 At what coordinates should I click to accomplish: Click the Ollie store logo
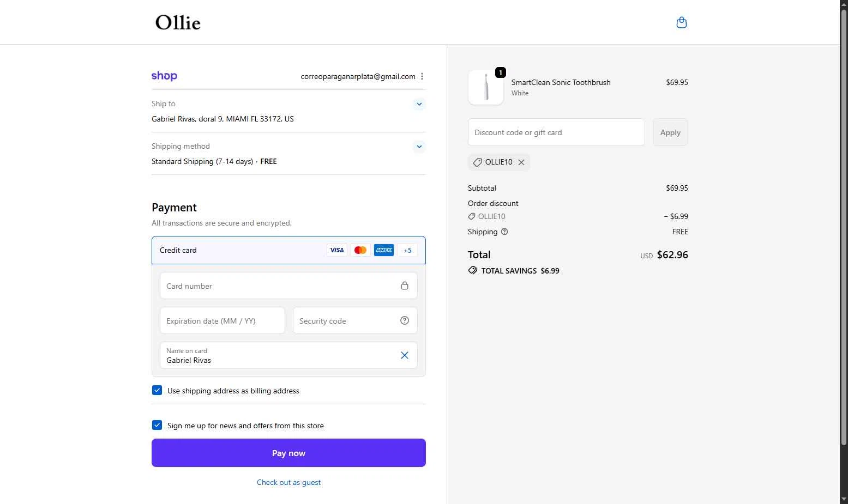coord(178,22)
